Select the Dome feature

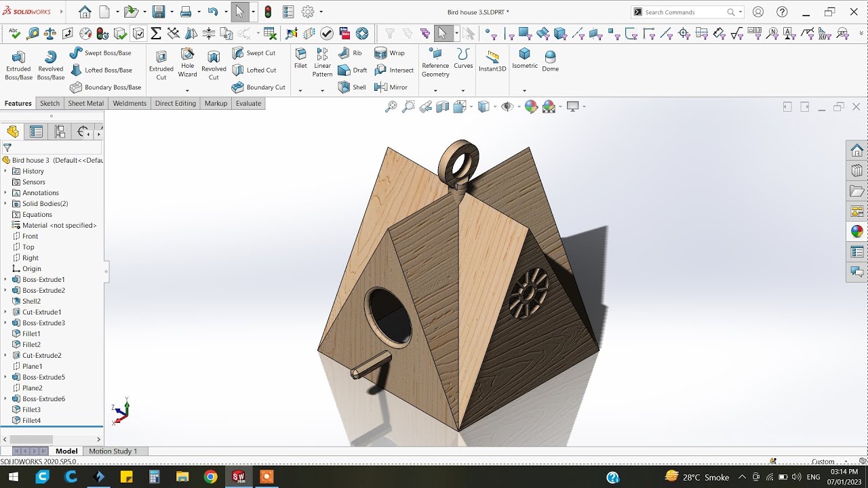551,61
